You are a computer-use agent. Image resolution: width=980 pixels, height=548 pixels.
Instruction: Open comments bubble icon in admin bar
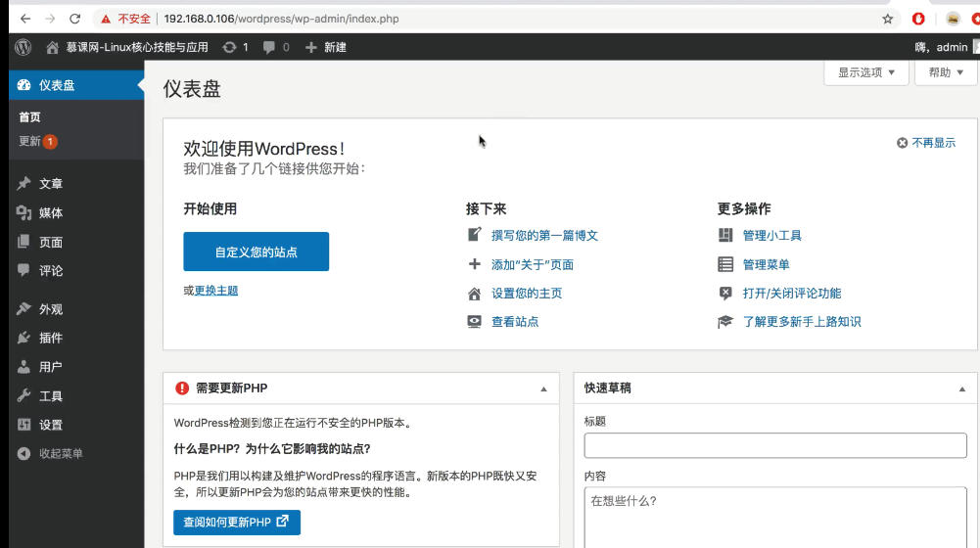269,48
